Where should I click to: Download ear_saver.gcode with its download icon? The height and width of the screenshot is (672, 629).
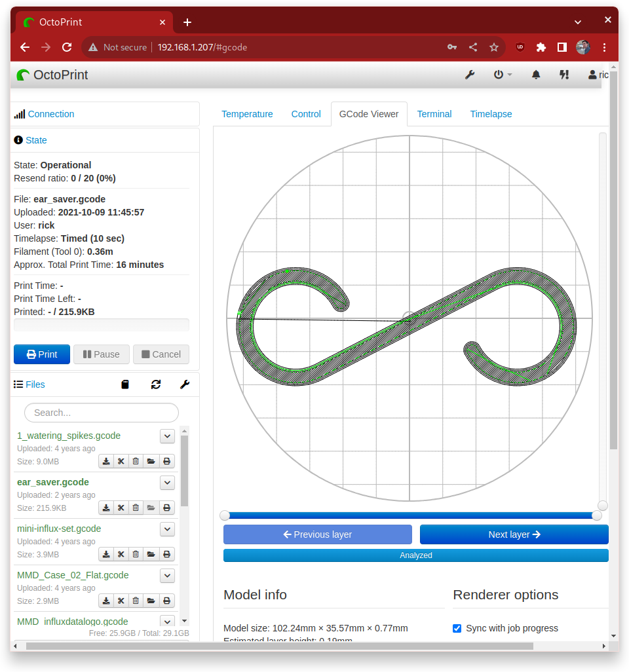pyautogui.click(x=106, y=508)
